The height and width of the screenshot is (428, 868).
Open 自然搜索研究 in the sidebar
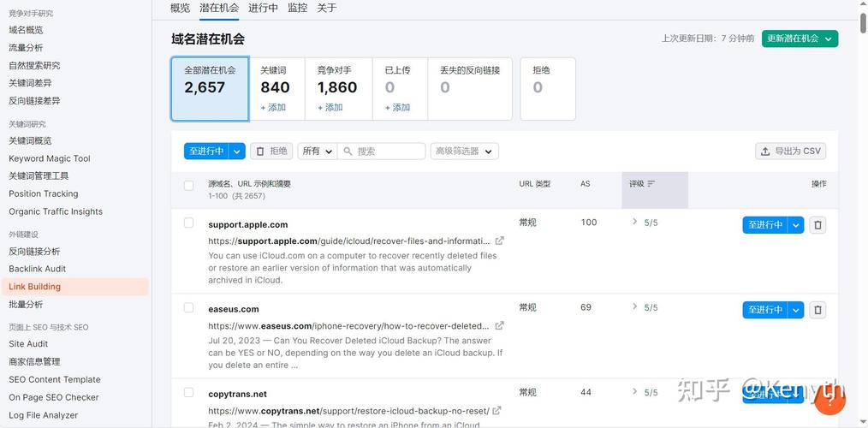click(x=34, y=65)
